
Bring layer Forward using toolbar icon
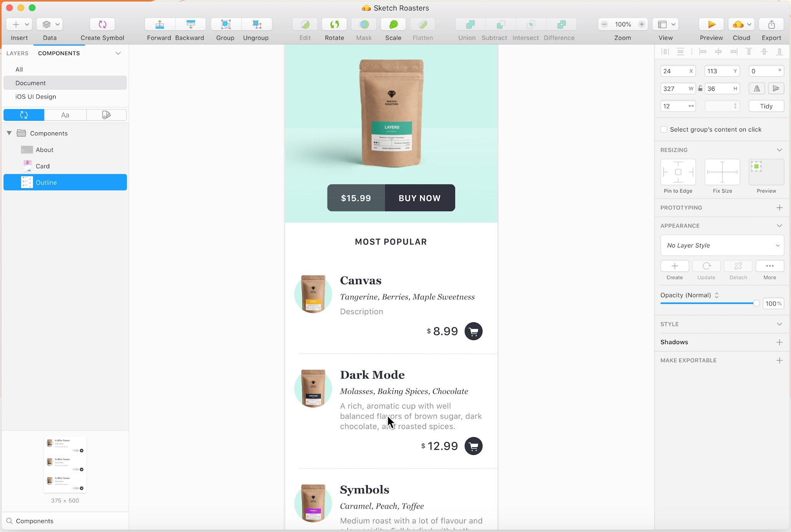point(160,25)
